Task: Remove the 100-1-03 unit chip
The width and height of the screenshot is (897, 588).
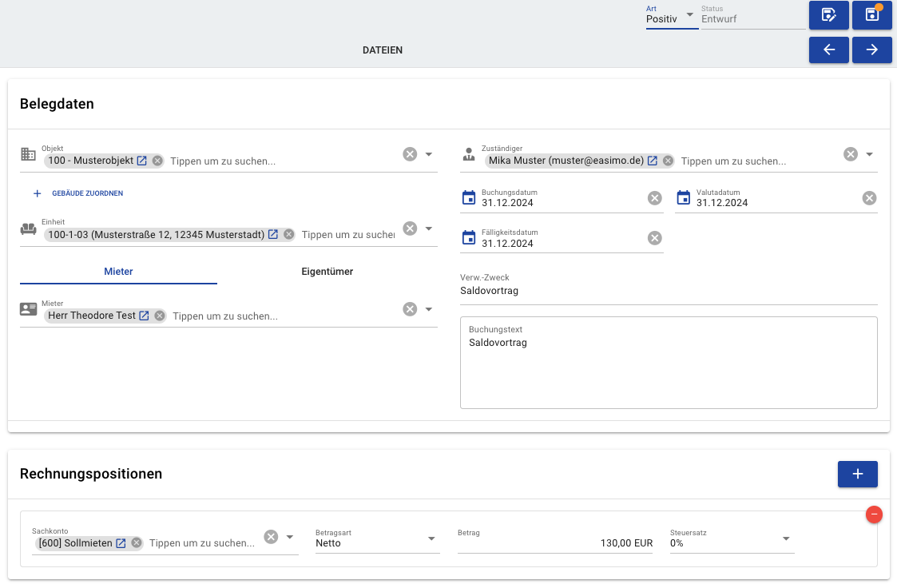Action: tap(289, 235)
